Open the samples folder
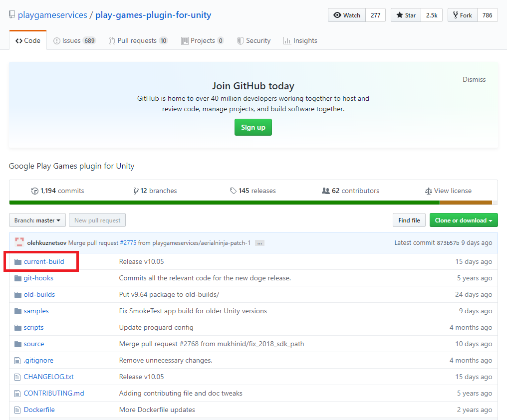 (36, 311)
